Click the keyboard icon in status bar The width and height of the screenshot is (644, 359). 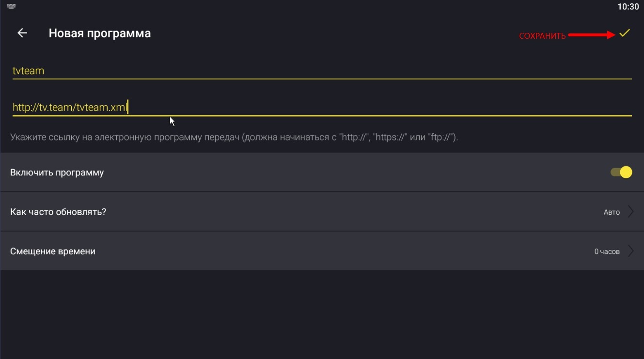pyautogui.click(x=11, y=7)
